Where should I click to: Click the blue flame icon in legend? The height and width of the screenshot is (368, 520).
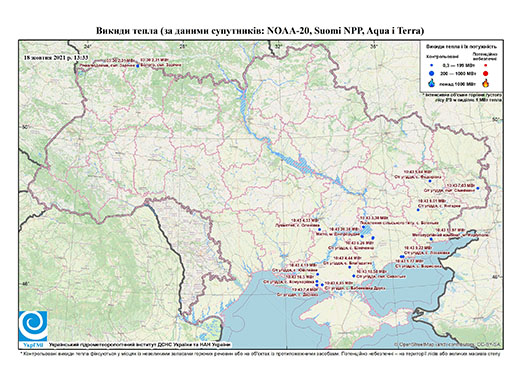click(x=432, y=83)
